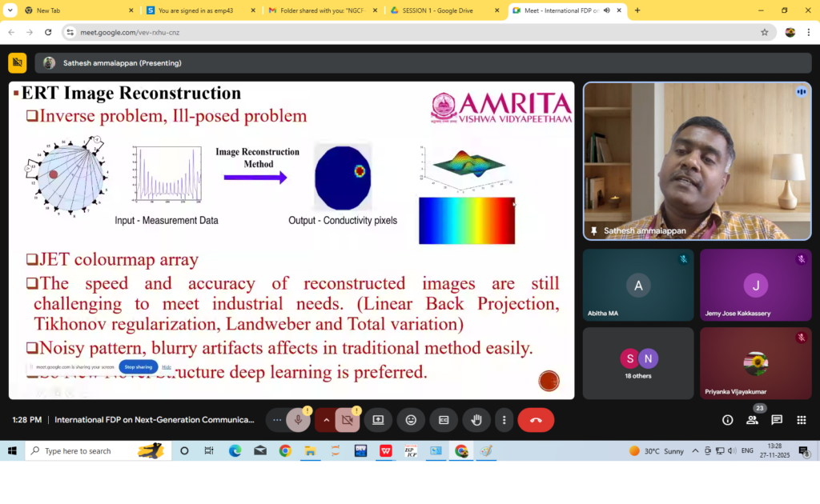Screen dimensions: 820x504
Task: Open the meeting details info icon
Action: point(727,420)
